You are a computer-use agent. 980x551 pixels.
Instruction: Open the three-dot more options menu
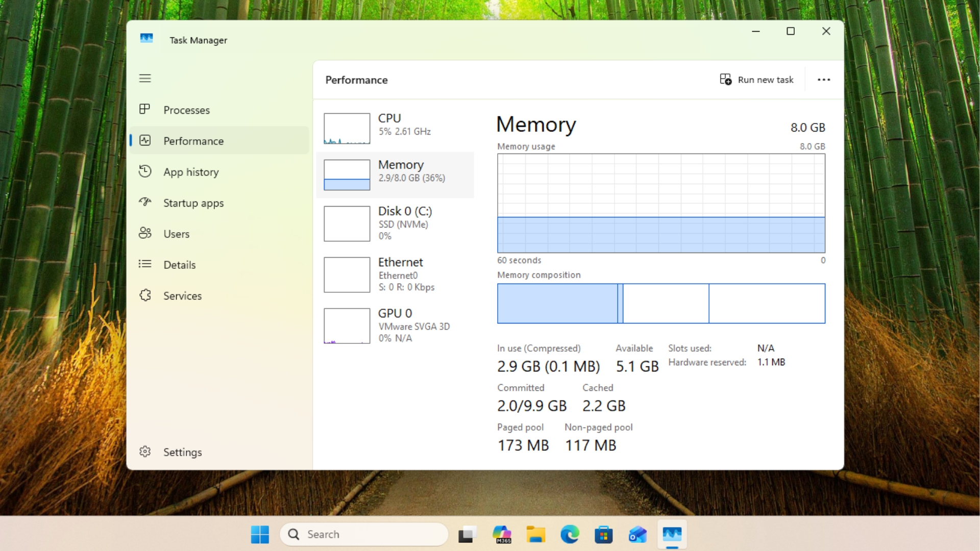pyautogui.click(x=824, y=80)
